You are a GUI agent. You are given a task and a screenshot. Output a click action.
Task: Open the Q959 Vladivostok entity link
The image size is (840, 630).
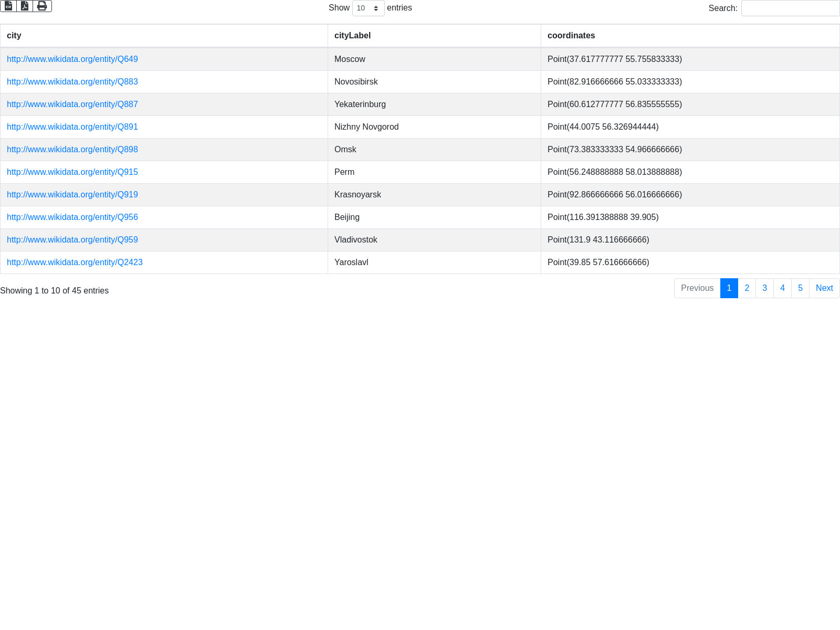coord(72,240)
